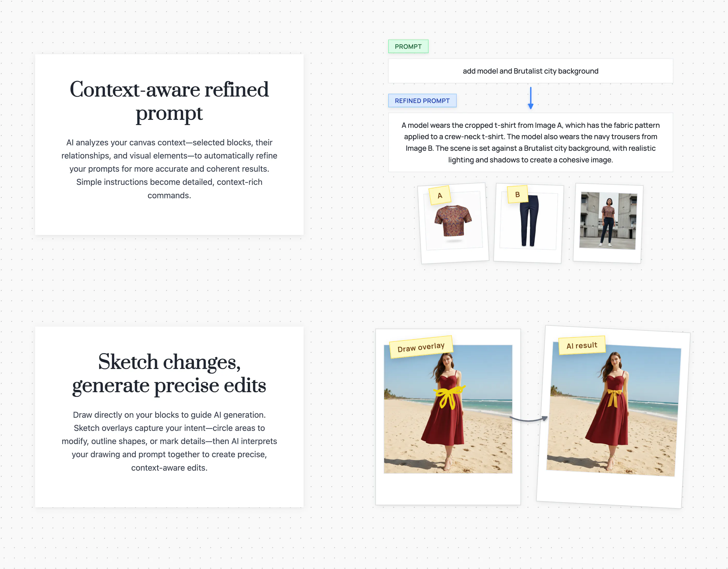The height and width of the screenshot is (569, 728).
Task: Select the refined prompt text box
Action: [x=530, y=143]
